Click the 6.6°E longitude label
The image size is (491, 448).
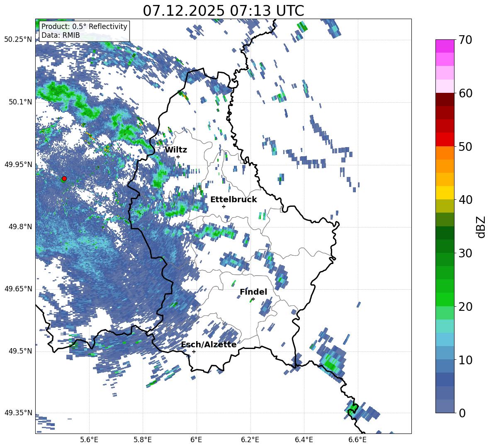click(x=357, y=440)
